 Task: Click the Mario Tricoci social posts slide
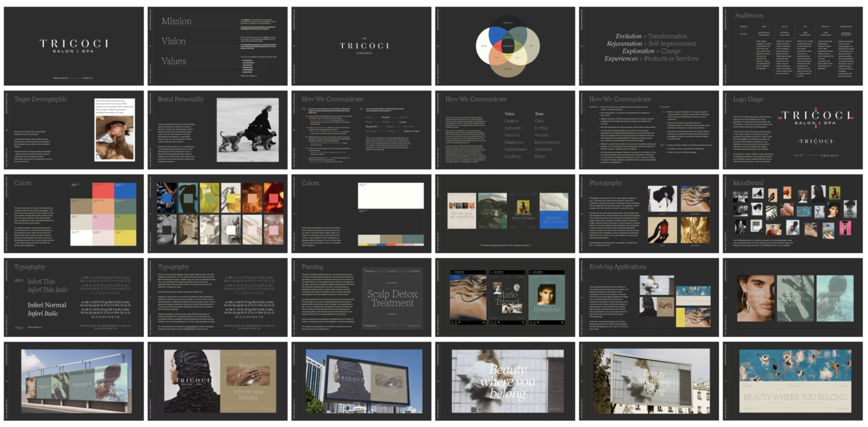[x=505, y=297]
